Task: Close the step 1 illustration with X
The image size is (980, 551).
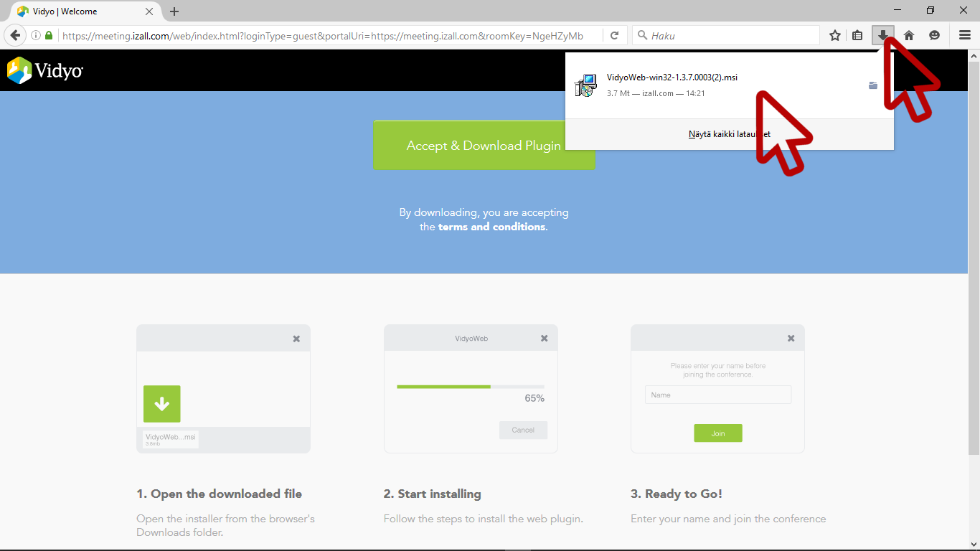Action: [296, 339]
